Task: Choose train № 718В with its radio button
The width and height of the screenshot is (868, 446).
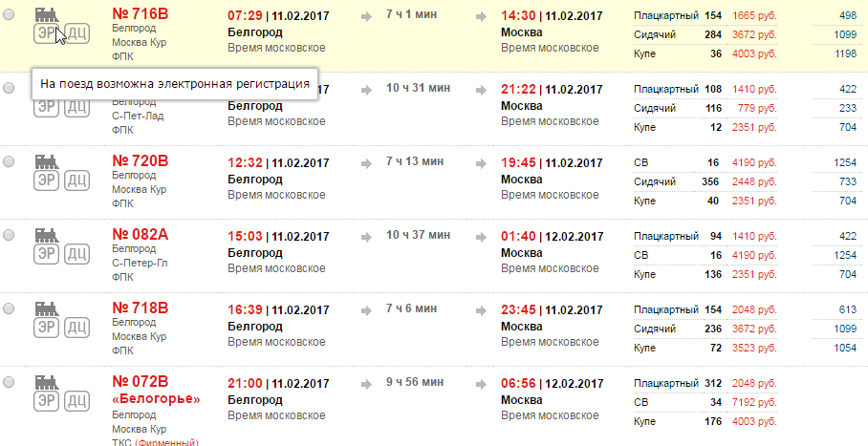Action: coord(9,310)
